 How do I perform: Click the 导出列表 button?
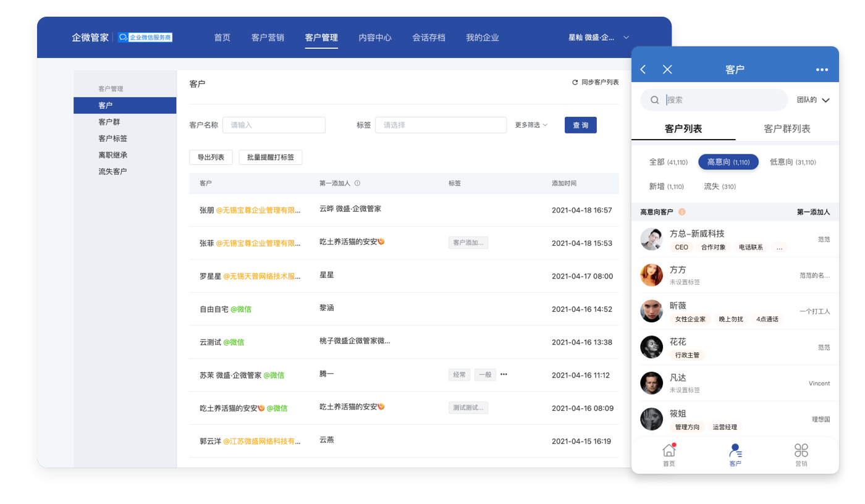(x=211, y=157)
